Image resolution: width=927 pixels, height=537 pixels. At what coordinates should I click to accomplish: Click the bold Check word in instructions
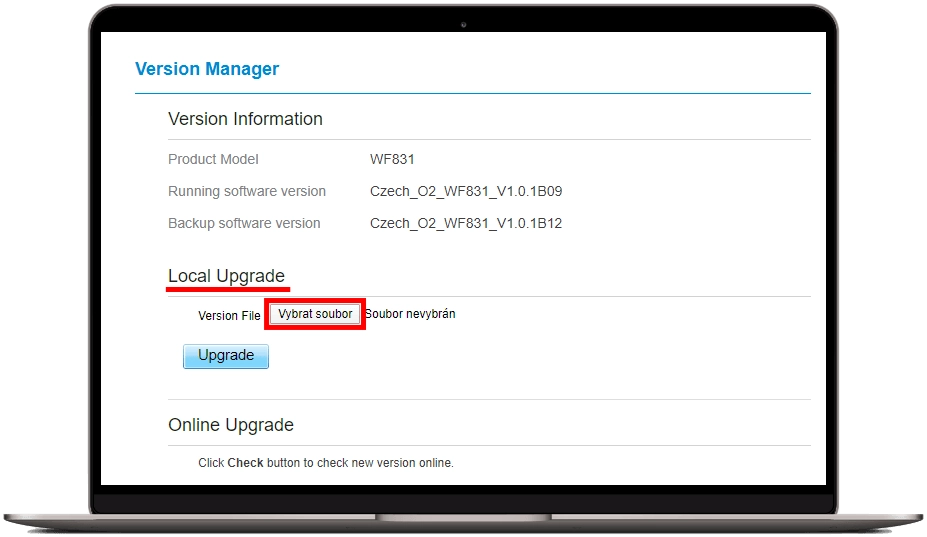coord(245,463)
